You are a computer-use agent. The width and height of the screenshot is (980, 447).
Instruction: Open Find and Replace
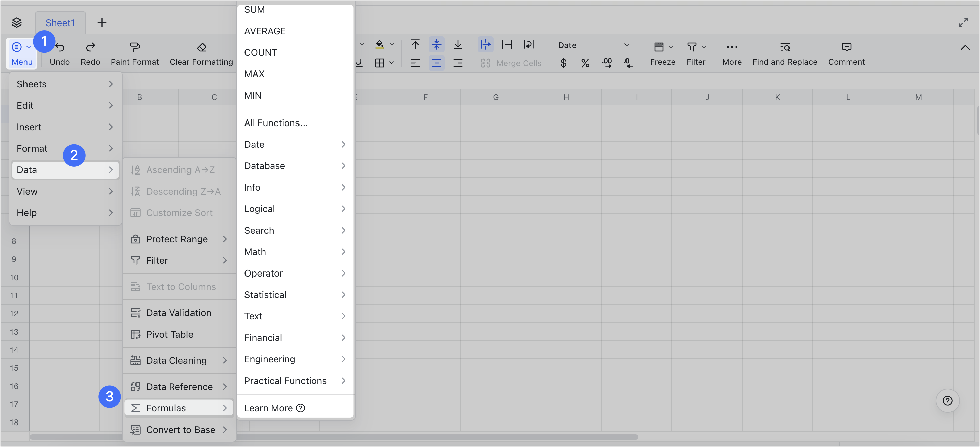click(784, 53)
